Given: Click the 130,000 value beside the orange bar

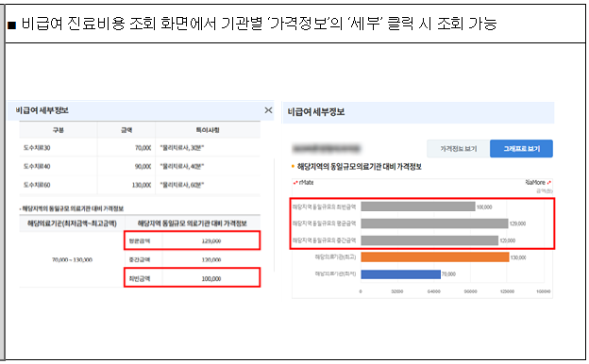Looking at the screenshot, I should (518, 257).
